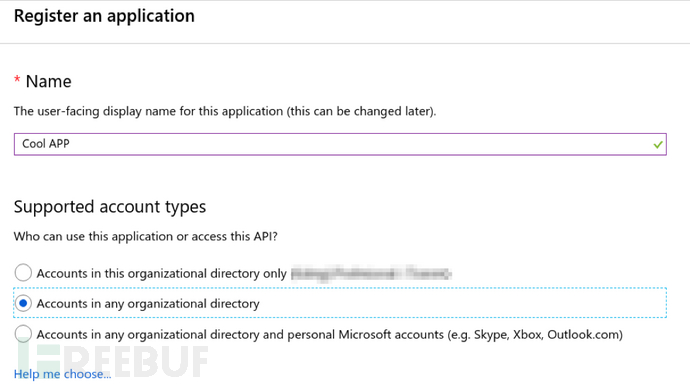Click the 'Name' field label

[48, 81]
